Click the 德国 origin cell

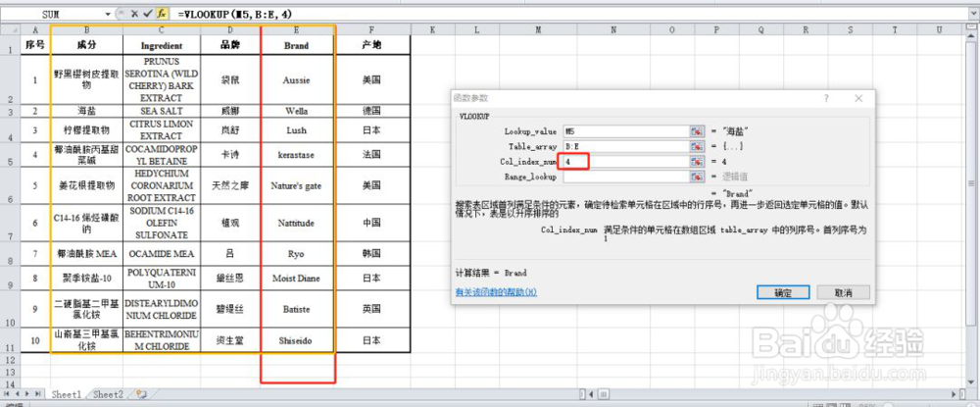pos(372,111)
